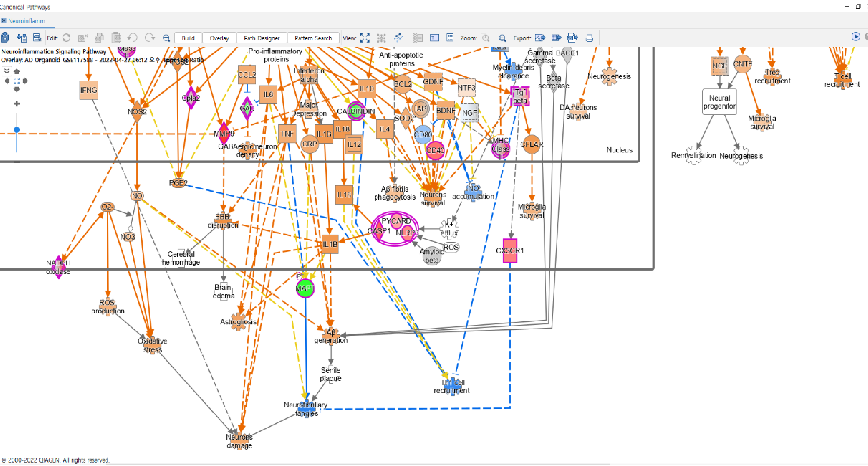Click the Edit refresh icon
The width and height of the screenshot is (868, 466).
(x=66, y=38)
